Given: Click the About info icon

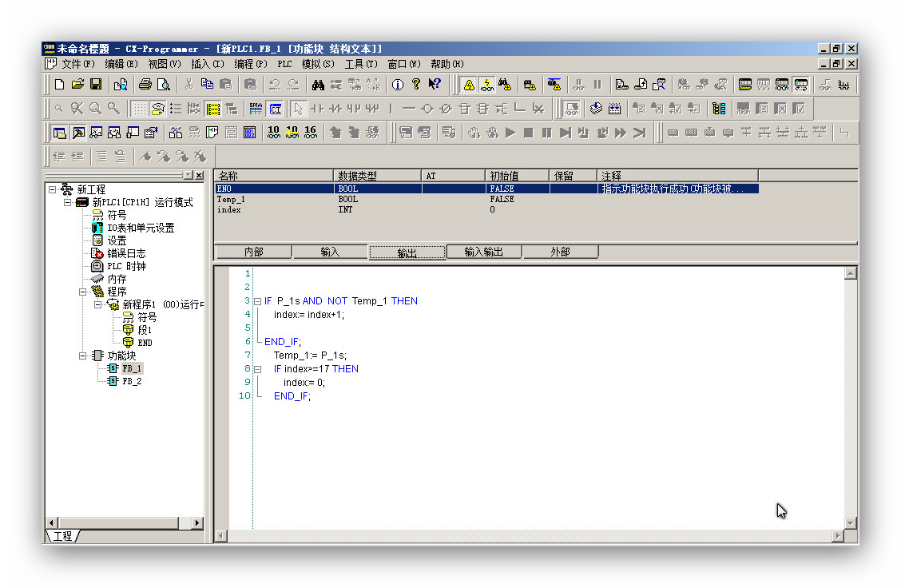Looking at the screenshot, I should coord(397,84).
